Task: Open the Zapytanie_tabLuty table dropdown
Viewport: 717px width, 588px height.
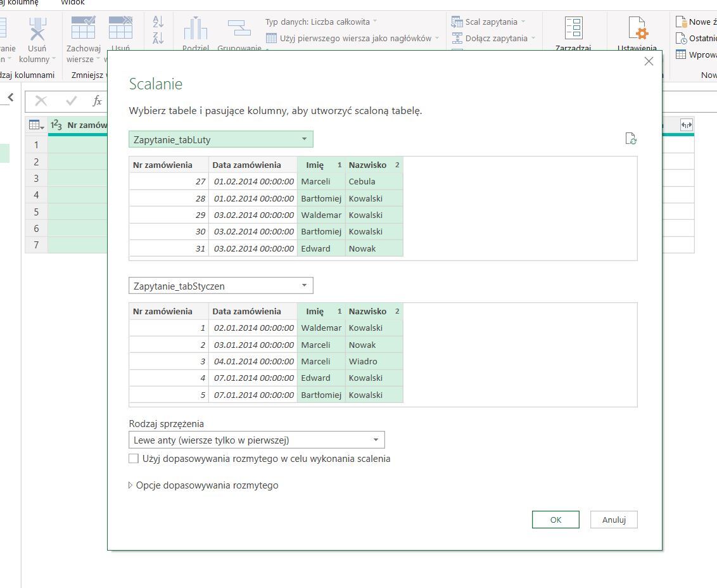Action: pyautogui.click(x=220, y=139)
